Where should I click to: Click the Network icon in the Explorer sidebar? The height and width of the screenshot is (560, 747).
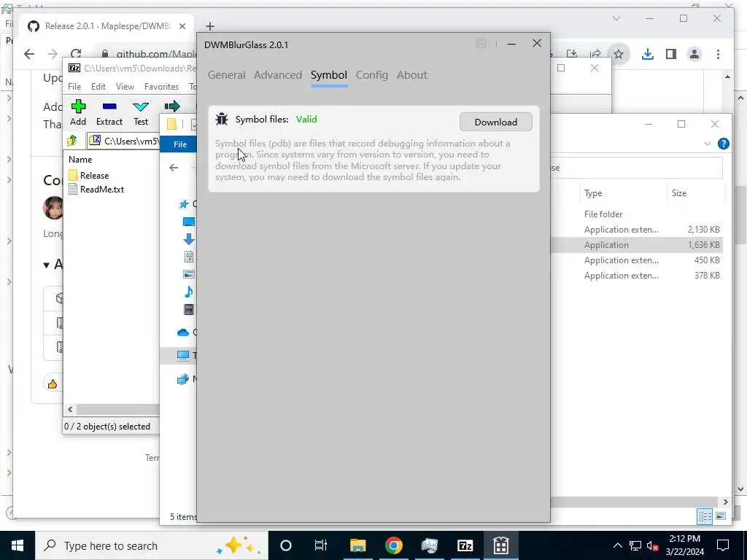tap(183, 379)
